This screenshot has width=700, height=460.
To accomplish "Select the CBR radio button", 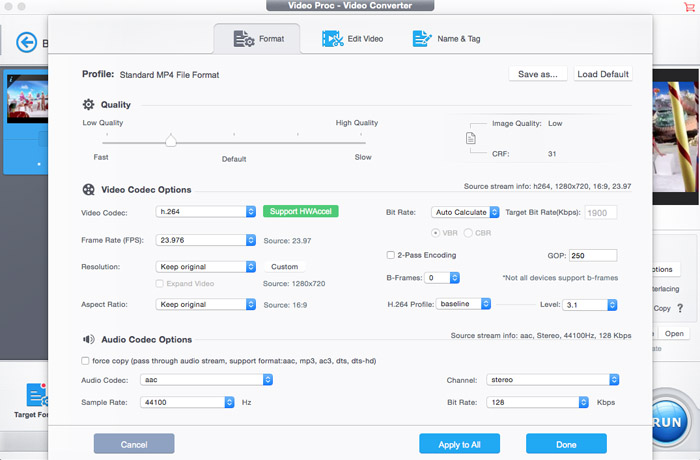I will tap(468, 233).
